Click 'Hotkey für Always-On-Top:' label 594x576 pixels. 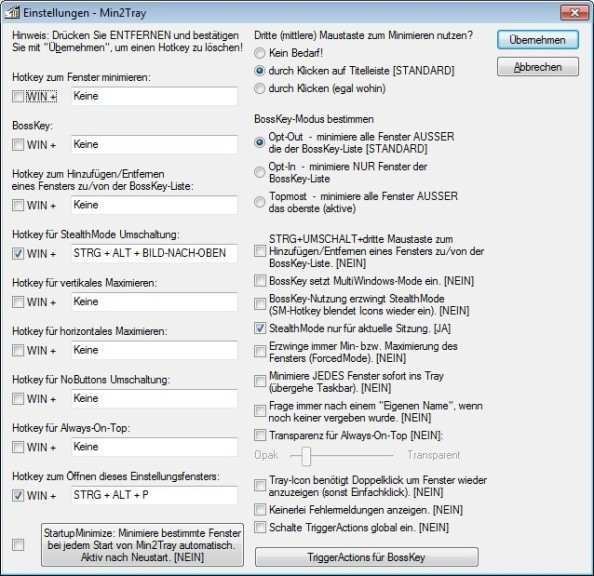coord(71,428)
